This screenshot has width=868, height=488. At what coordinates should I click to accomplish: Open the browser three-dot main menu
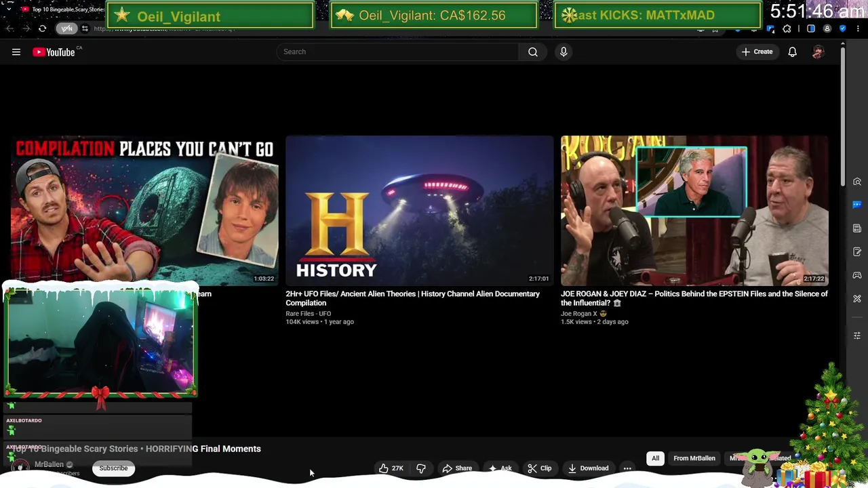(x=859, y=28)
